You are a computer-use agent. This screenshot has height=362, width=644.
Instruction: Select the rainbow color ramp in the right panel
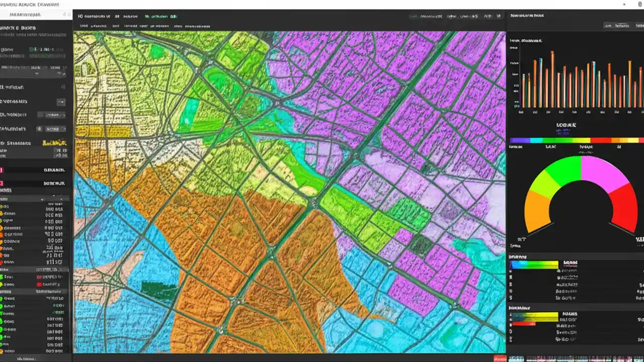[x=573, y=141]
